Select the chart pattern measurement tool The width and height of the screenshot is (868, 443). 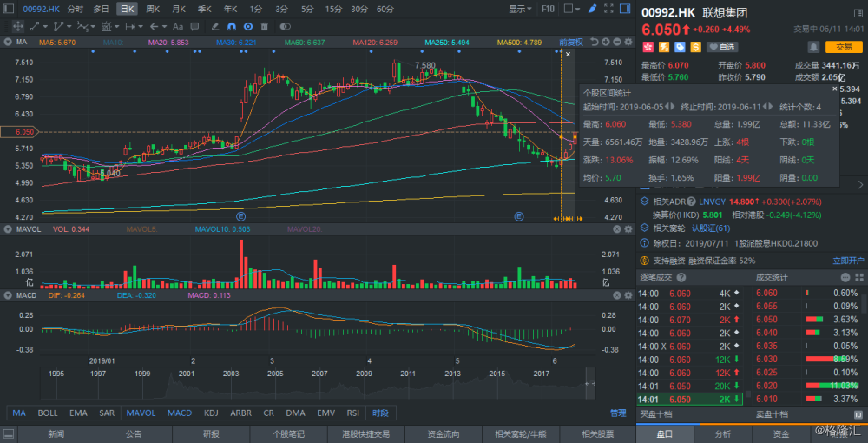106,26
